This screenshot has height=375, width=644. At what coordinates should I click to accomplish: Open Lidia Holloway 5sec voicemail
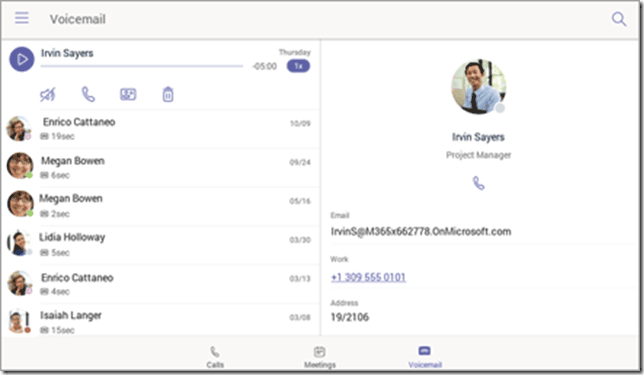point(161,245)
